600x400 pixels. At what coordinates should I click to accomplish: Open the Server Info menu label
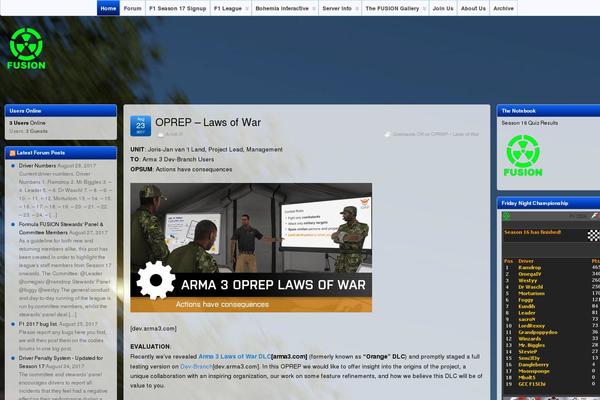tap(337, 8)
